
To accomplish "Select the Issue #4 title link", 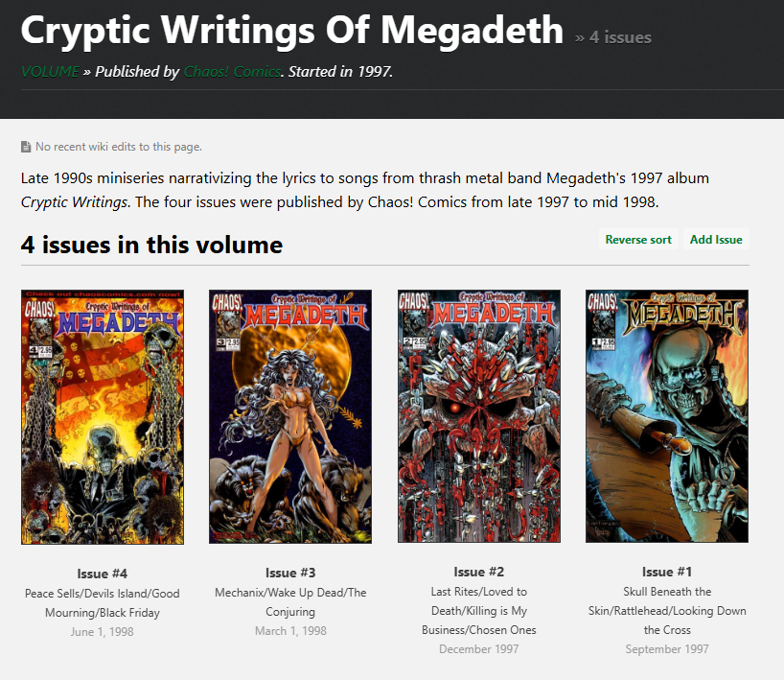I will tap(103, 574).
